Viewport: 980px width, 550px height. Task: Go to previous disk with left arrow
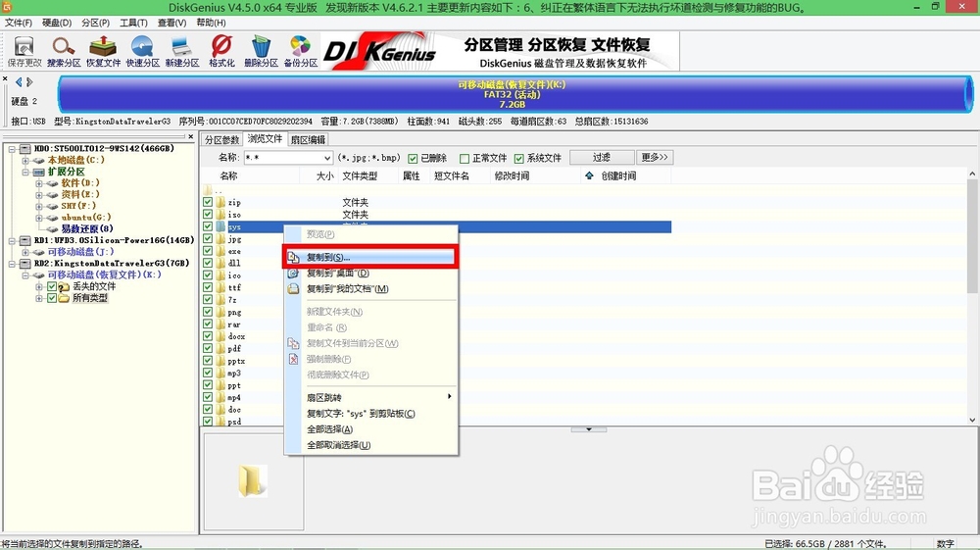click(19, 82)
